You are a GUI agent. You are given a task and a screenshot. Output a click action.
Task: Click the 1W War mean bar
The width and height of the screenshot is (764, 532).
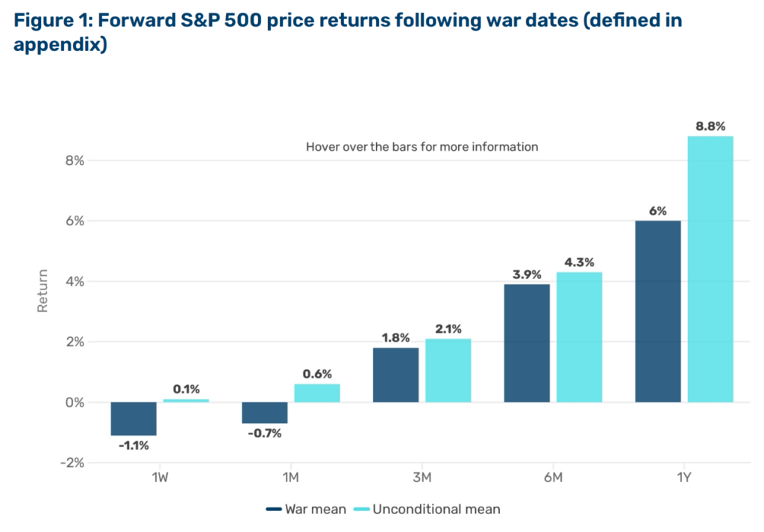pos(134,419)
